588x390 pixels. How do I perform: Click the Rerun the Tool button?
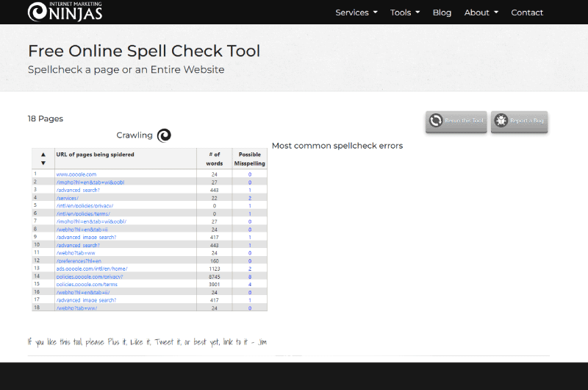coord(456,121)
